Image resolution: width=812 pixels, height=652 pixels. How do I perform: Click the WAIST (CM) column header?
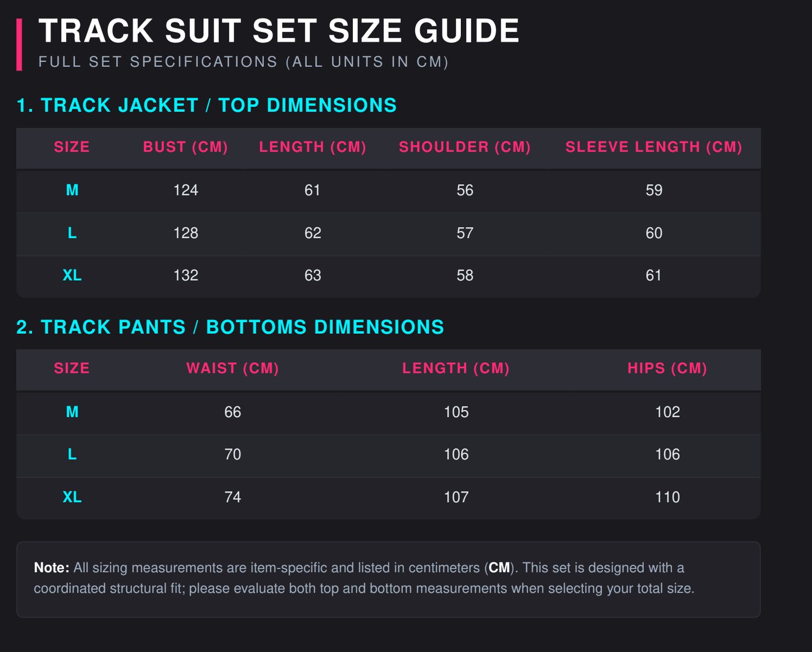(x=233, y=368)
